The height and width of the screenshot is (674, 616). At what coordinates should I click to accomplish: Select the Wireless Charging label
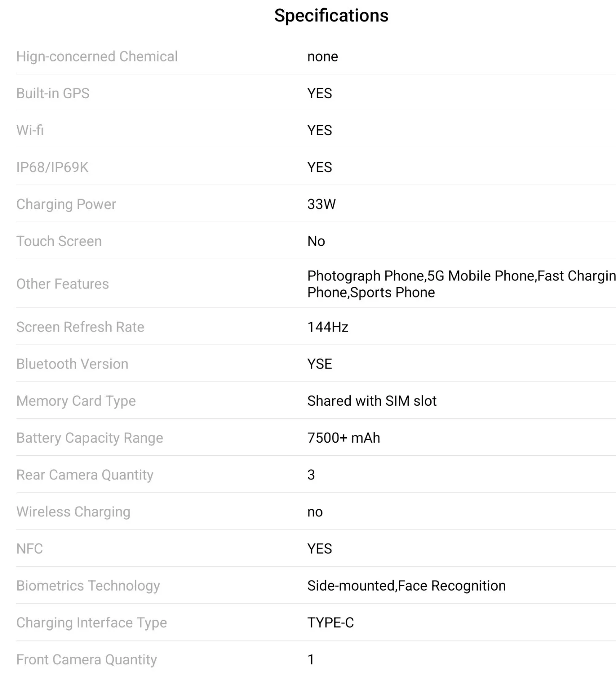coord(73,512)
